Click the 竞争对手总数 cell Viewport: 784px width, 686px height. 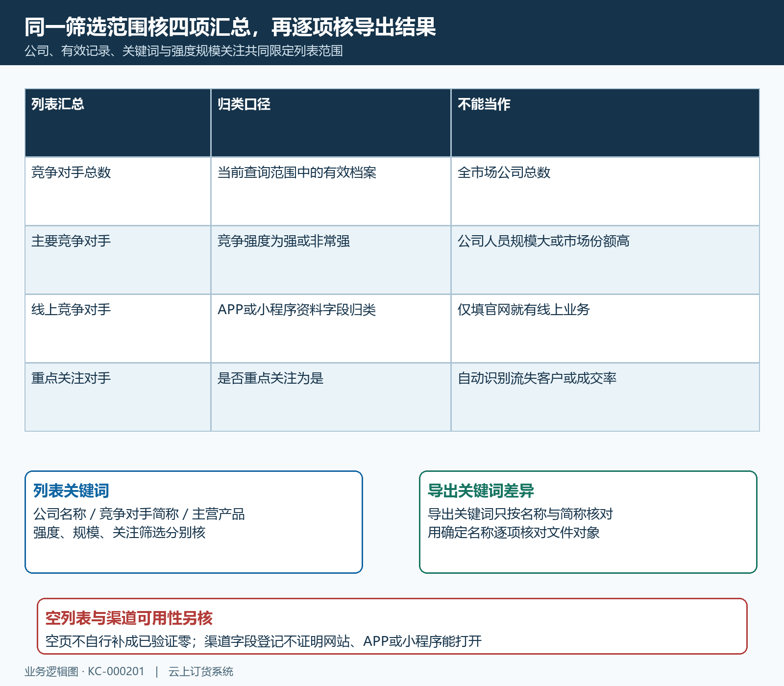point(118,192)
